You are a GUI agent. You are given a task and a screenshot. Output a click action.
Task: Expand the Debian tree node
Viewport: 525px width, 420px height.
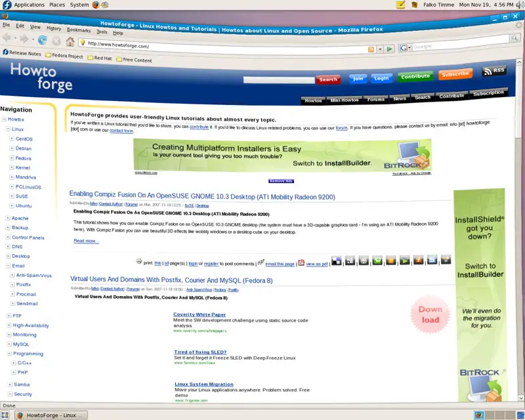(x=12, y=148)
